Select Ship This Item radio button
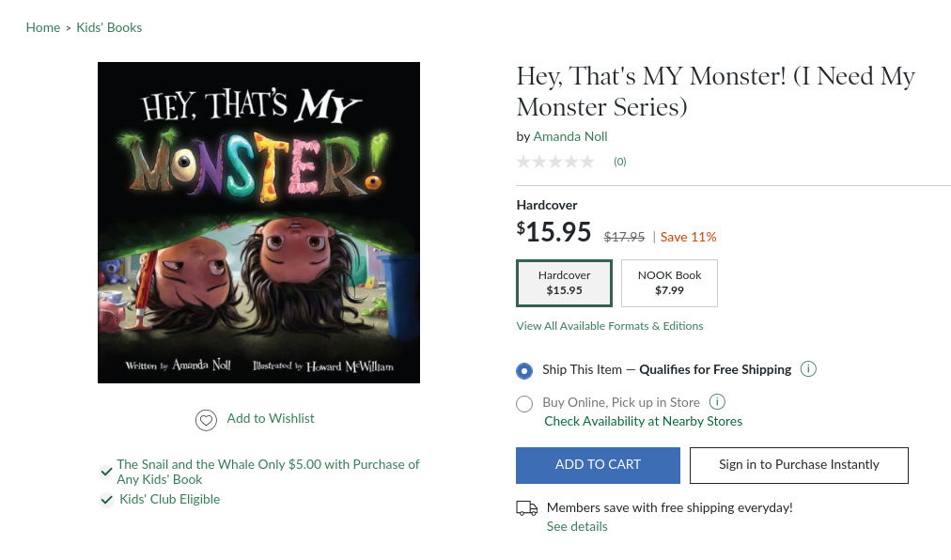951x560 pixels. pyautogui.click(x=524, y=371)
